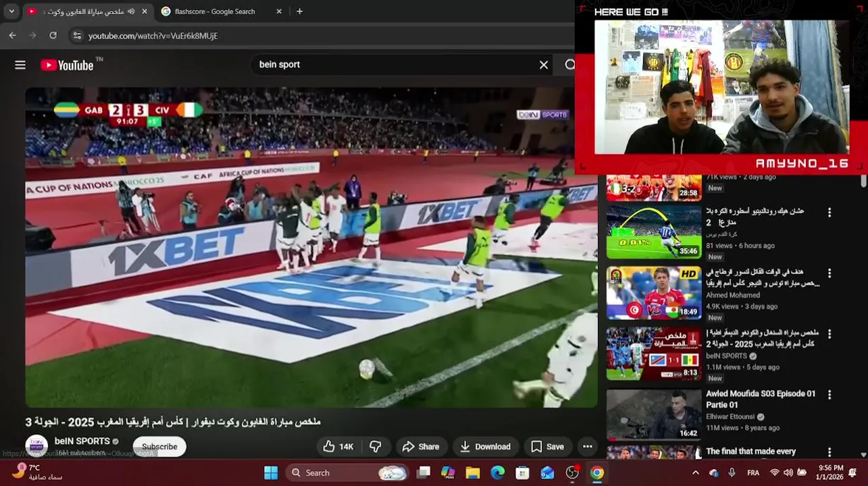
Task: Close the YouTube video tab
Action: point(145,11)
